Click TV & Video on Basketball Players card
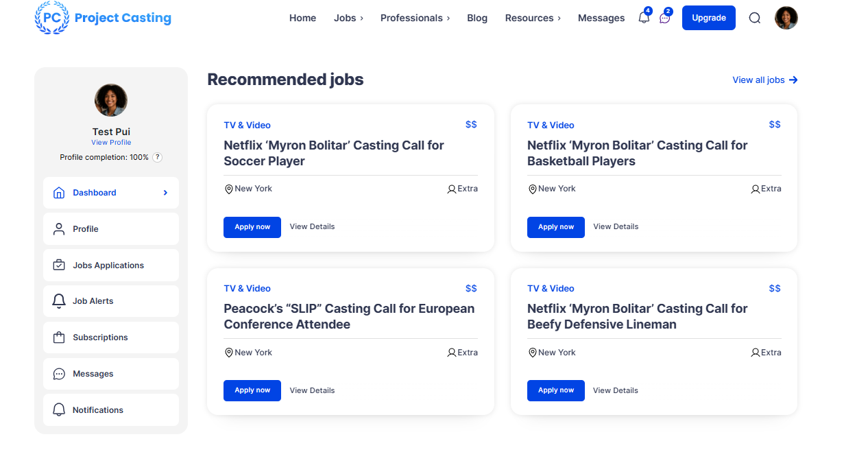The height and width of the screenshot is (450, 868). 551,125
